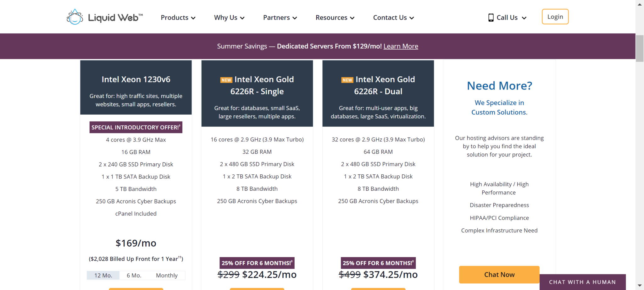Click the 25% off badge above $374.25/mo
This screenshot has width=644, height=290.
pyautogui.click(x=378, y=263)
